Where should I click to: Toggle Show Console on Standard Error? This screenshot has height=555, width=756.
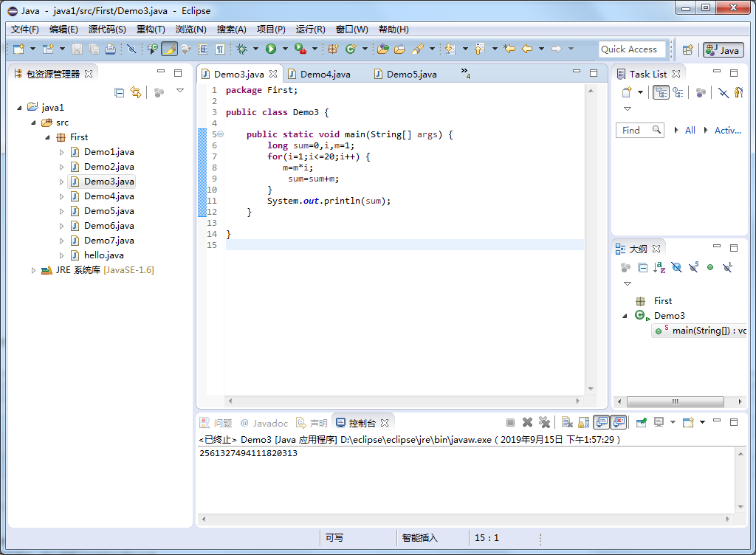pyautogui.click(x=619, y=422)
